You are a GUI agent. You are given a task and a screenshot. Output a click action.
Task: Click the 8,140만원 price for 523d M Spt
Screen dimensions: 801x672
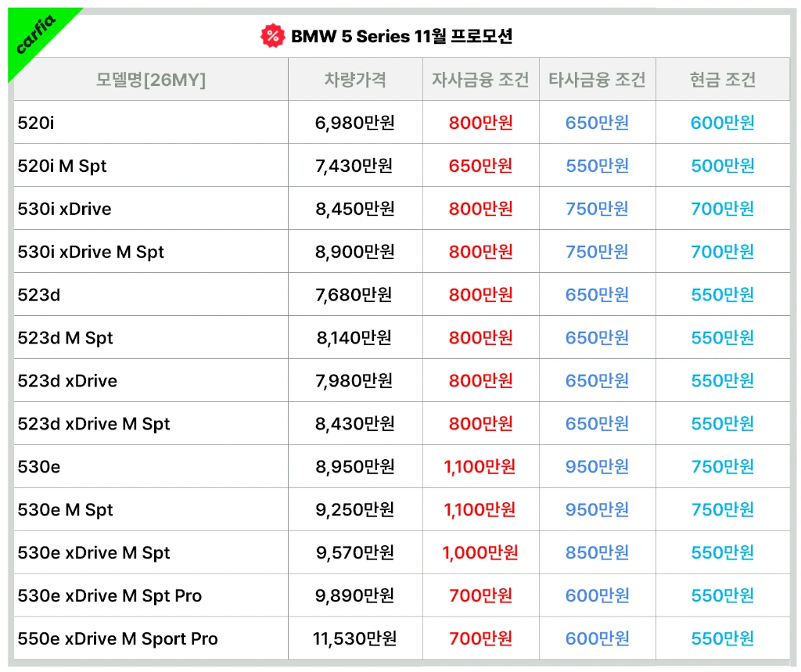tap(354, 338)
